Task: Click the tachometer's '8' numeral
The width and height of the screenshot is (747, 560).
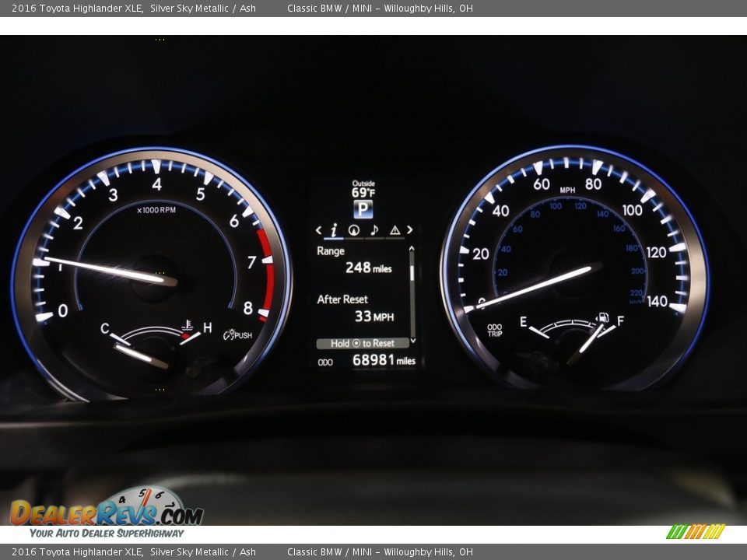Action: pyautogui.click(x=247, y=308)
